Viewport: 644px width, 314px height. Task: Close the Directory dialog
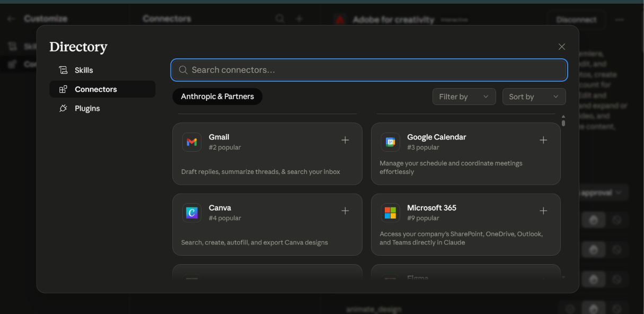tap(562, 47)
